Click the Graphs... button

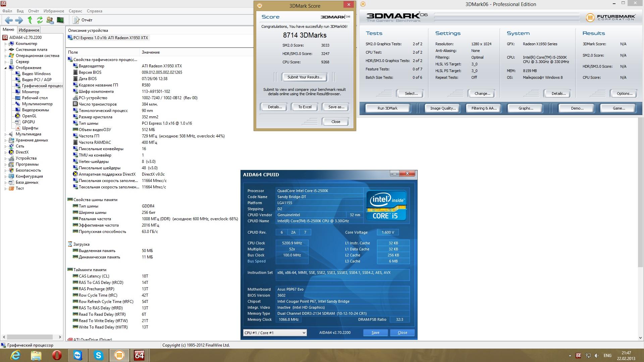point(526,108)
